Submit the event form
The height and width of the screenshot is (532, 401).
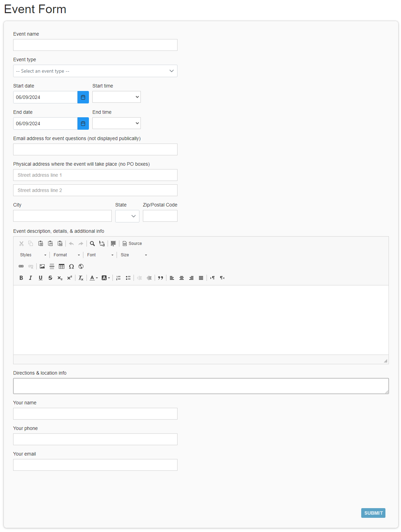(373, 513)
